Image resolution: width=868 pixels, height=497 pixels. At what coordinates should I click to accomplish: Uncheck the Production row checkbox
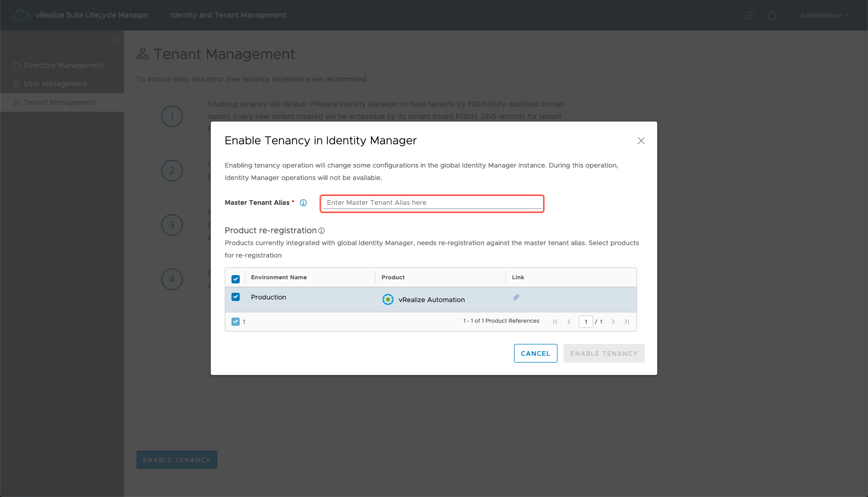coord(236,297)
